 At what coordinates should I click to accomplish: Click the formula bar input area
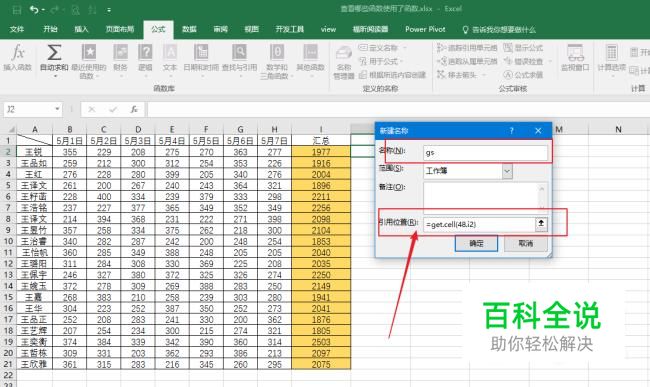pos(398,109)
